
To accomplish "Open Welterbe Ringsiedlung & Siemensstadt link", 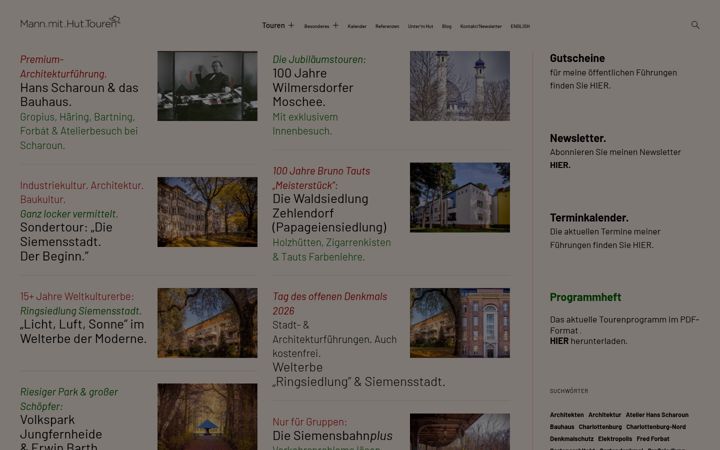I will (x=359, y=374).
